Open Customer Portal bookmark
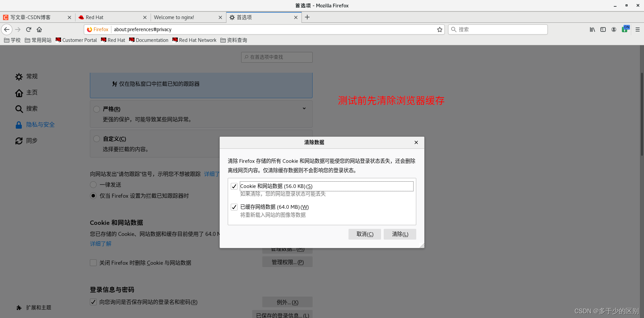Viewport: 644px width, 318px height. click(x=76, y=40)
